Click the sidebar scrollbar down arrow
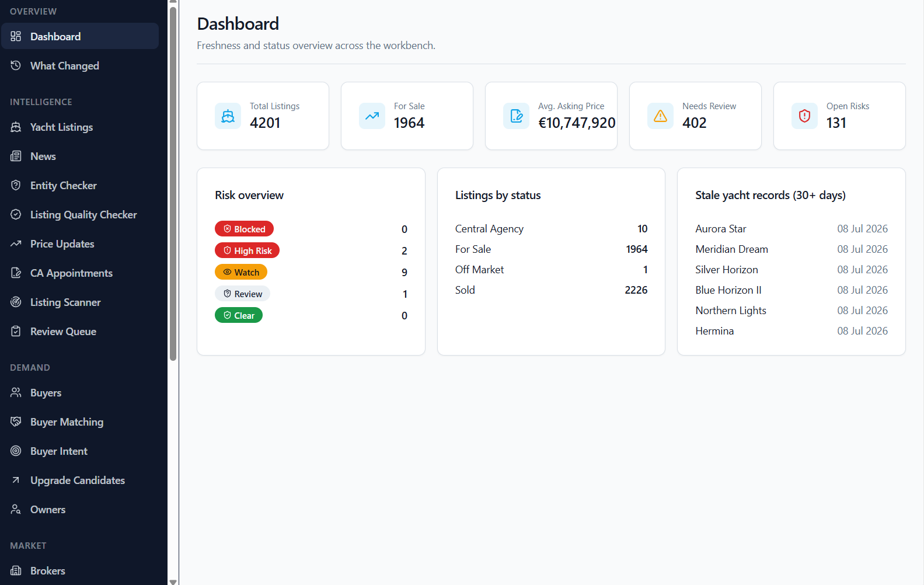The height and width of the screenshot is (585, 924). click(x=173, y=581)
